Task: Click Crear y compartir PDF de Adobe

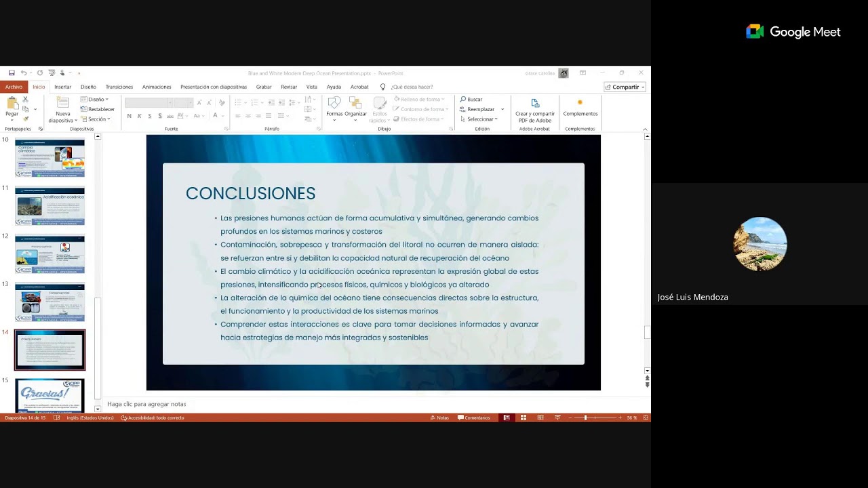Action: click(534, 110)
